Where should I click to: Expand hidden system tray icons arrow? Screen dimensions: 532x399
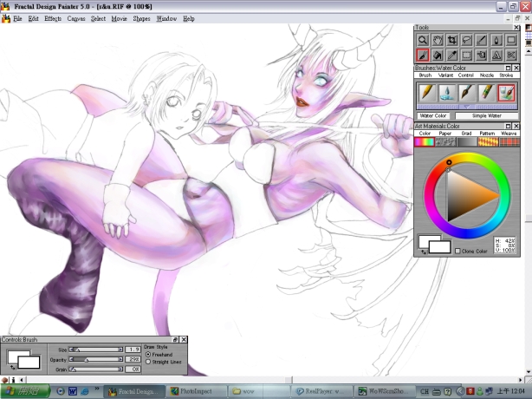(460, 391)
